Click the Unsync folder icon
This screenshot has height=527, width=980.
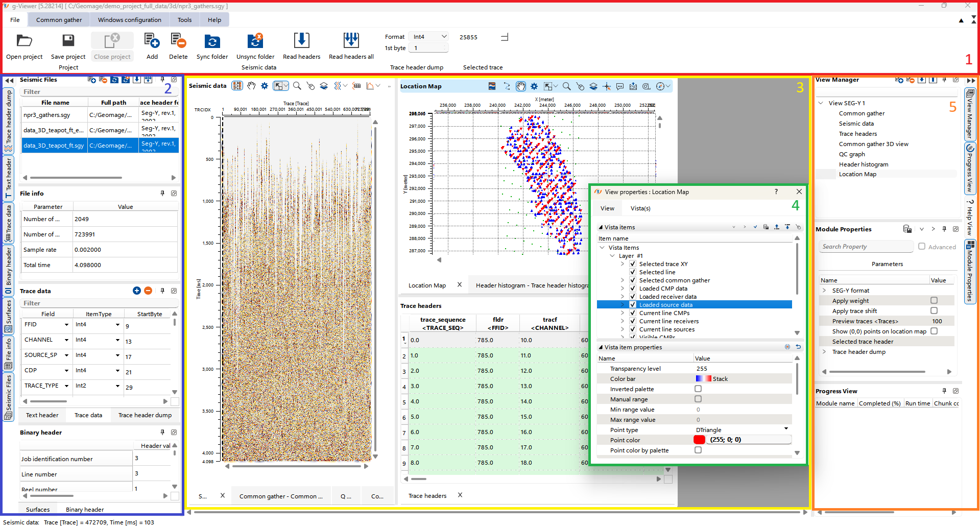coord(255,41)
